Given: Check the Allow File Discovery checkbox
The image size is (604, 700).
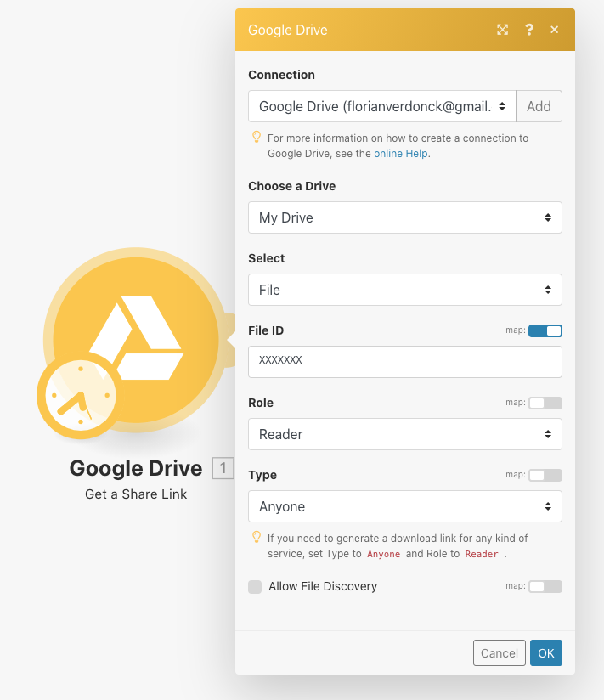Looking at the screenshot, I should [255, 587].
